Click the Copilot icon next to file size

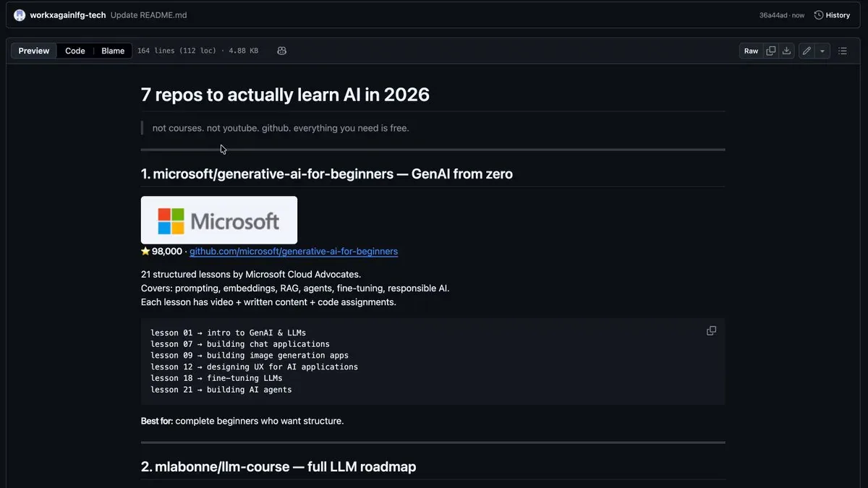click(x=282, y=51)
